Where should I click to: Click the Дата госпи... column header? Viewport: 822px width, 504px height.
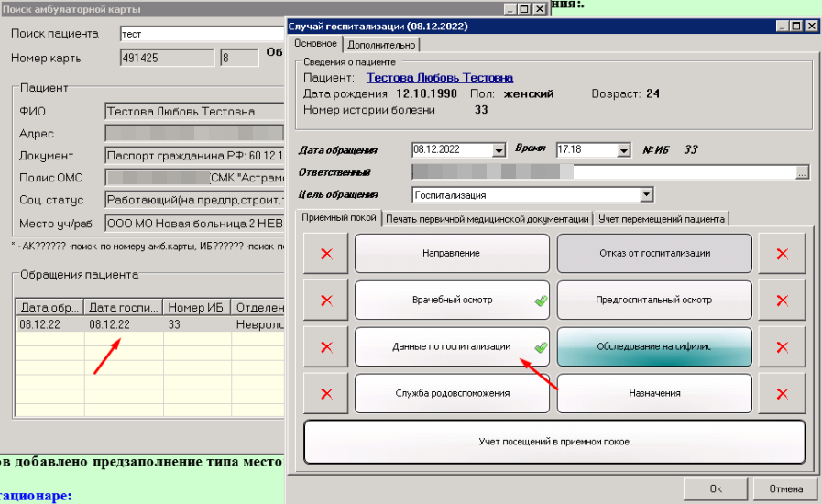pyautogui.click(x=124, y=307)
